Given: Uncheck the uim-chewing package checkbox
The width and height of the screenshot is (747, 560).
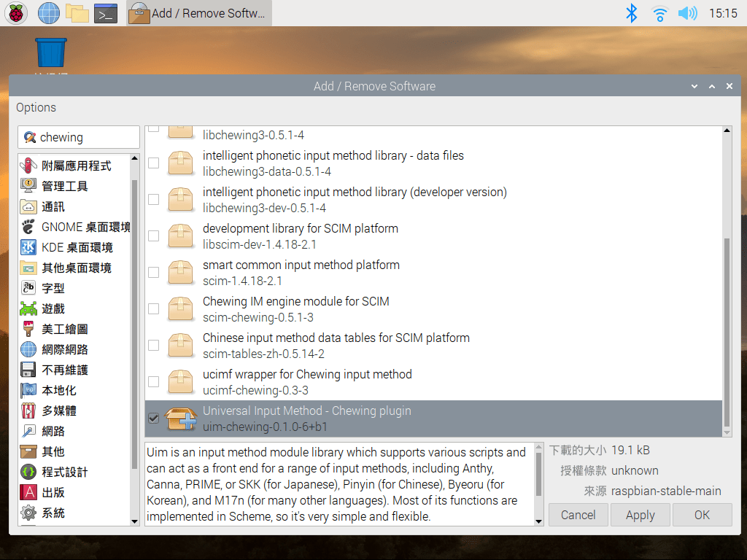Looking at the screenshot, I should pyautogui.click(x=154, y=419).
